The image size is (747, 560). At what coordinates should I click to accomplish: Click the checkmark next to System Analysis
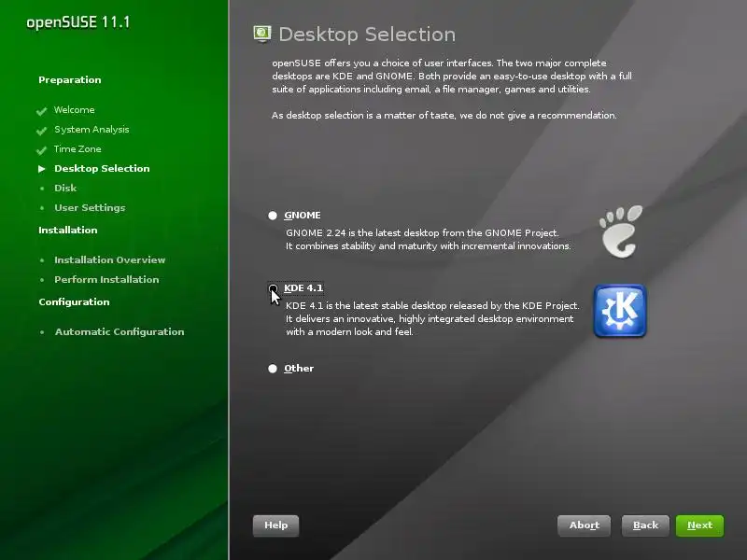pos(41,131)
